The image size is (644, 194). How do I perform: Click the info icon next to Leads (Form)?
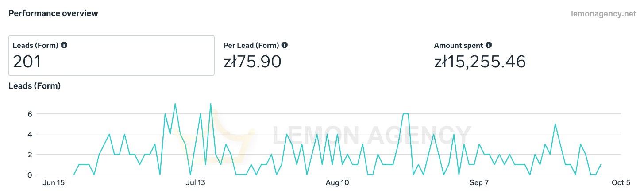64,45
